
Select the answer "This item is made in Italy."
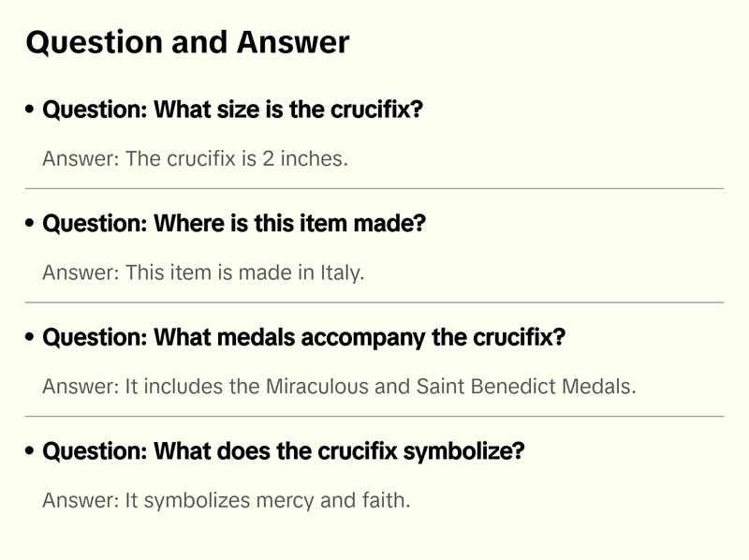pyautogui.click(x=202, y=273)
